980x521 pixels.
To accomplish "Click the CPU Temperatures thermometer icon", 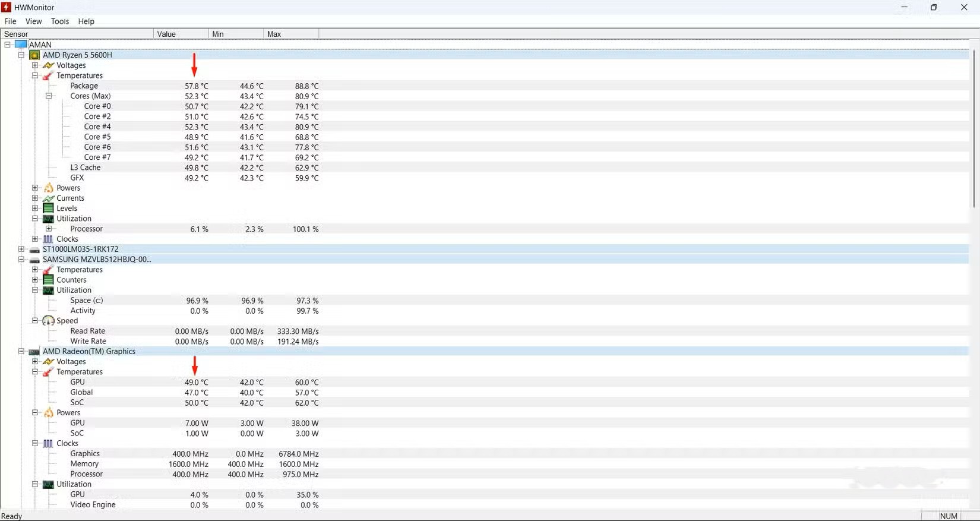I will 49,76.
